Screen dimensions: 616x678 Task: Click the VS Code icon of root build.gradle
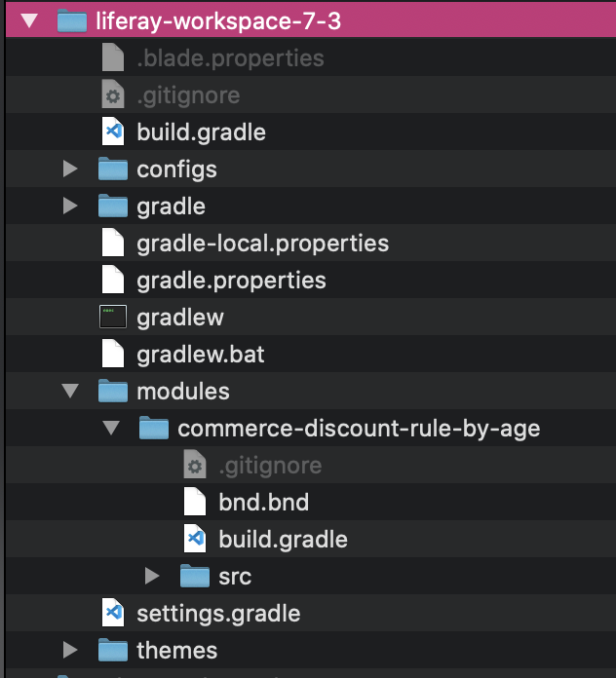point(113,132)
